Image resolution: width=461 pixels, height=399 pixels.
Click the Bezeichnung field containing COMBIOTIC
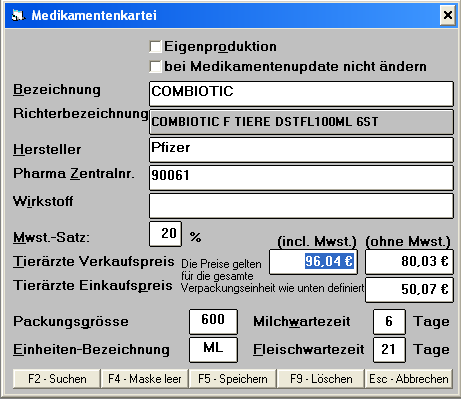tap(301, 94)
